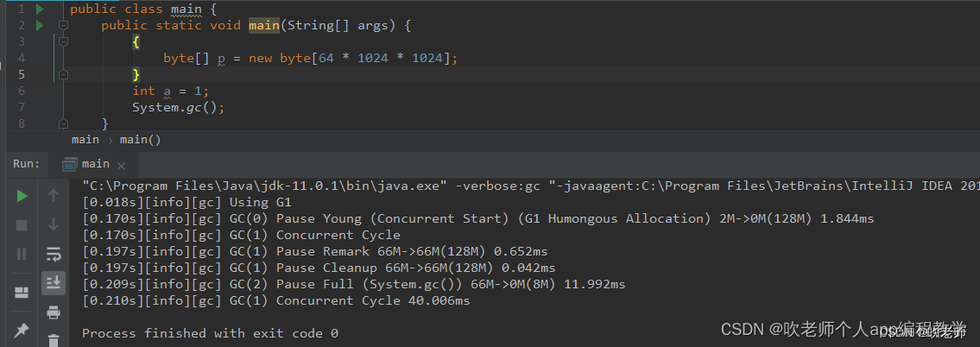Toggle pin tab icon in Run panel
The width and height of the screenshot is (980, 347).
22,331
